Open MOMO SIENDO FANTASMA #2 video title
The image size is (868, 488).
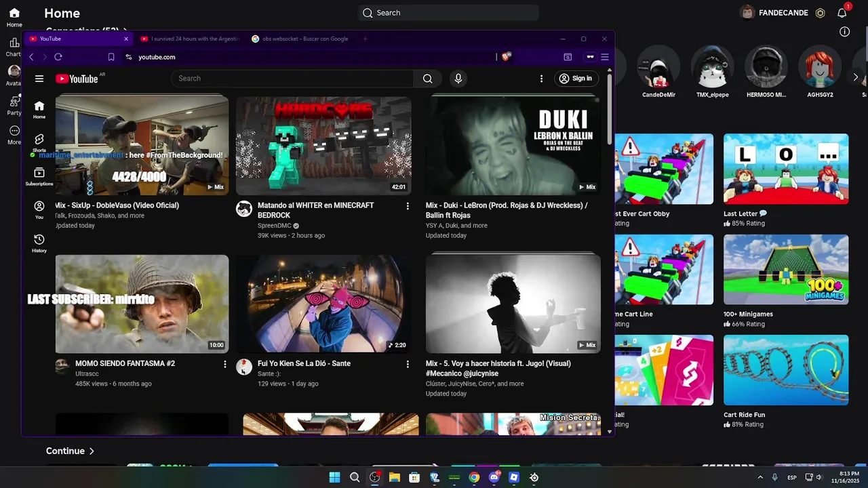click(x=125, y=363)
